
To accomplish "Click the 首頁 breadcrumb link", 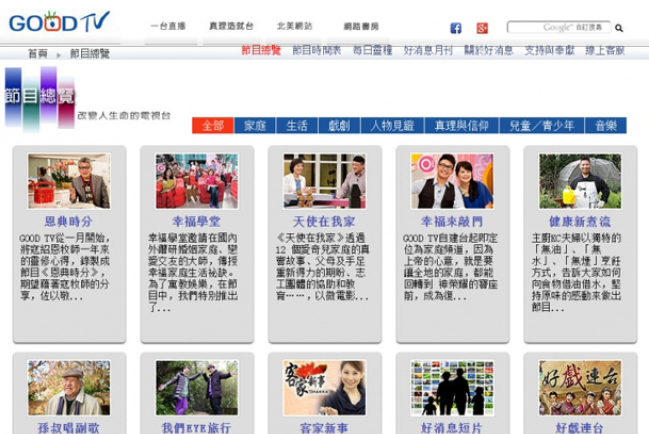I will [x=37, y=53].
